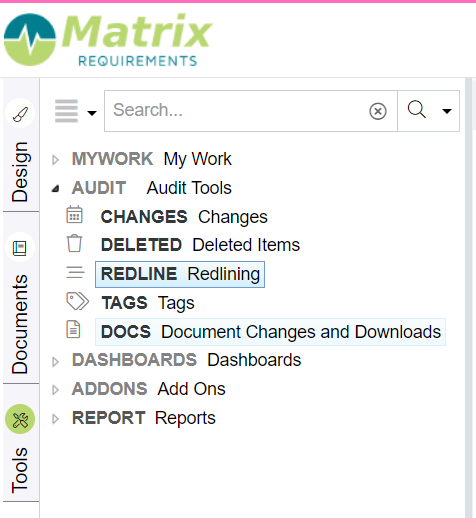Image resolution: width=476 pixels, height=518 pixels.
Task: Switch to the Design vertical tab
Action: coord(20,172)
